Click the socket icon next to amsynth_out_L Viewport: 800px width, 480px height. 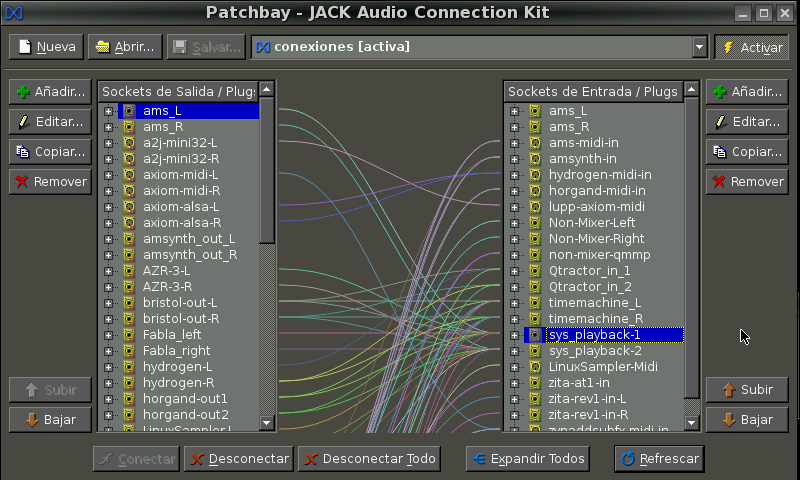click(129, 239)
